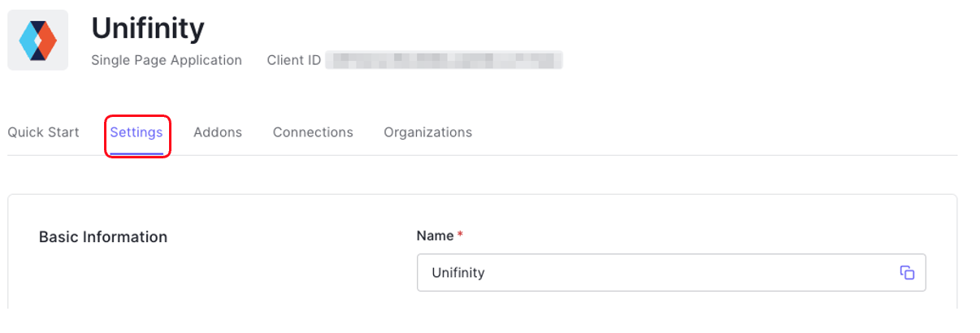
Task: Copy the Name field value
Action: point(907,273)
